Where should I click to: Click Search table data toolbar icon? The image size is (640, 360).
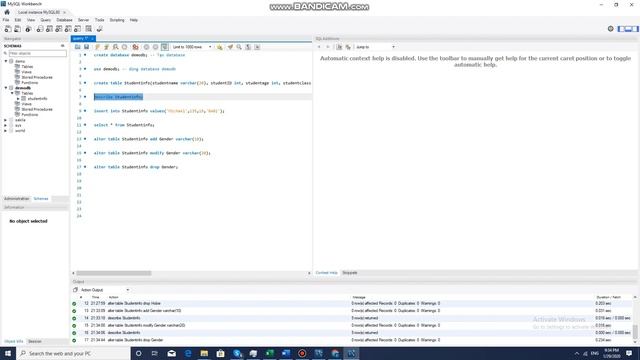tap(89, 29)
